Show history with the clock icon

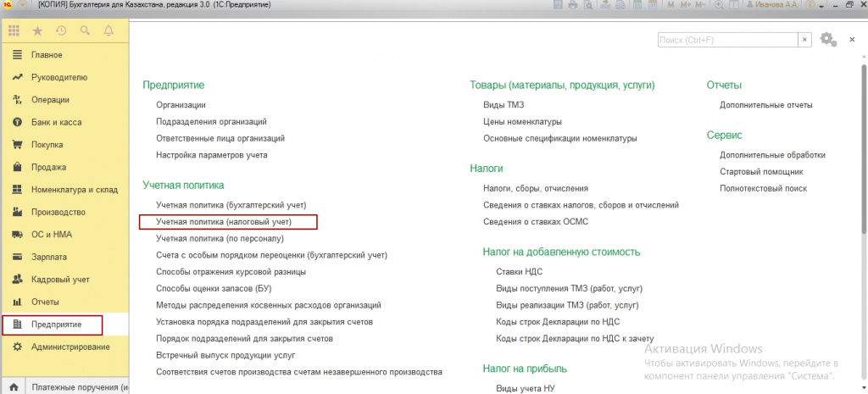(x=61, y=31)
